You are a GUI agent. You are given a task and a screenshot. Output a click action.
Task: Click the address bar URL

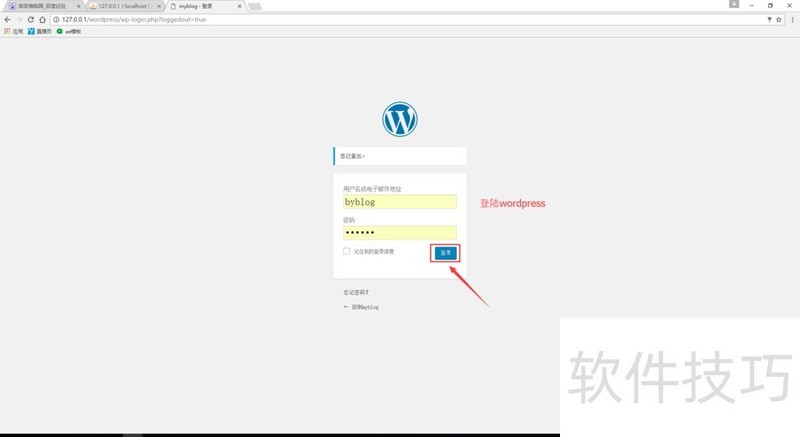click(x=134, y=19)
